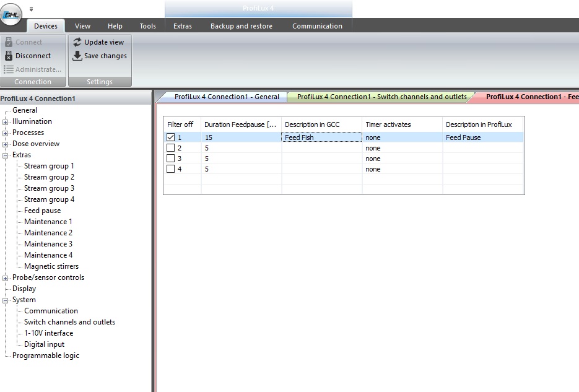Select Stream group 1 in the tree
This screenshot has height=392, width=579.
49,166
